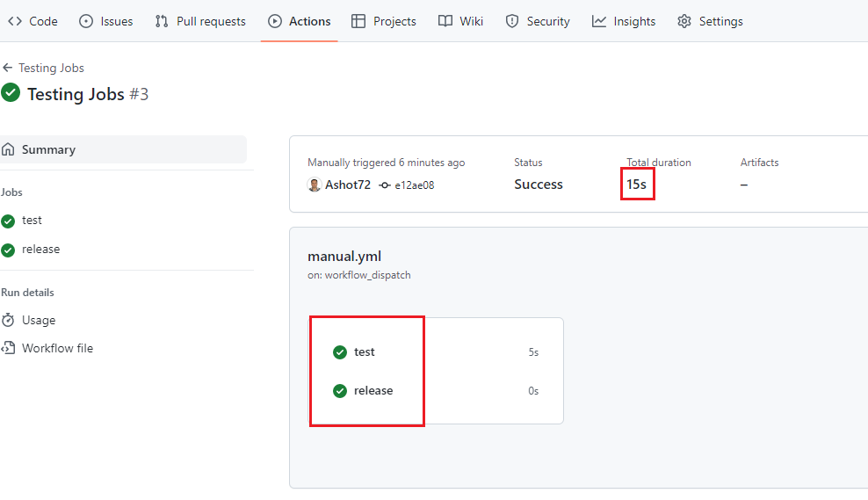Click the Usage stopwatch icon
This screenshot has width=868, height=500.
point(9,320)
